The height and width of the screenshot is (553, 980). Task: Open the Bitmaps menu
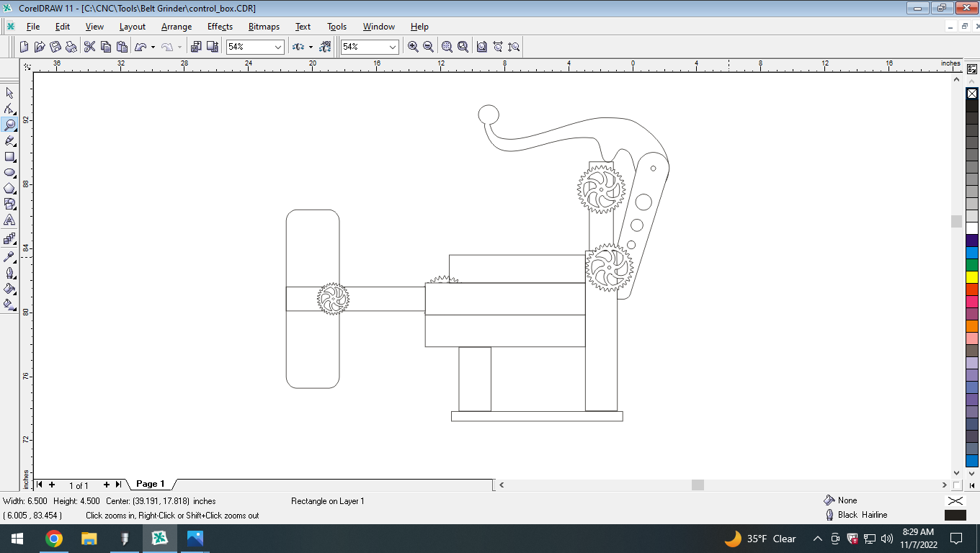(263, 27)
